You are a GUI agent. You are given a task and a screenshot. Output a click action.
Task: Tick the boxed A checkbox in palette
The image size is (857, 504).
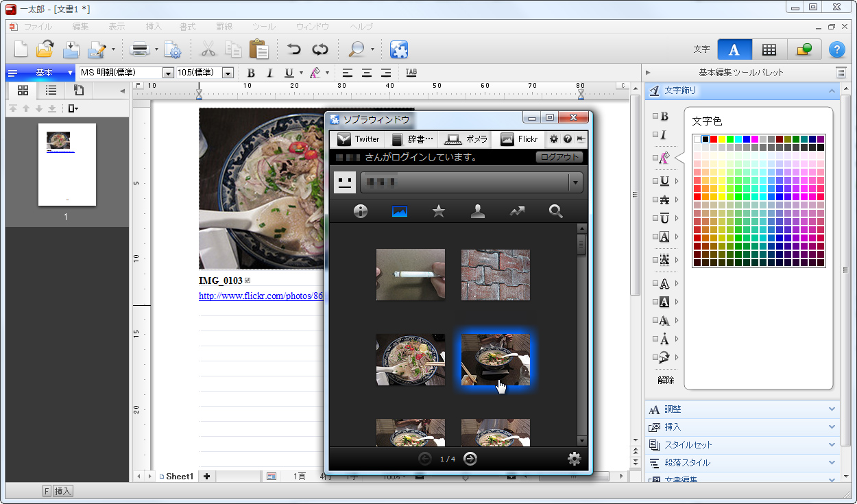coord(655,237)
